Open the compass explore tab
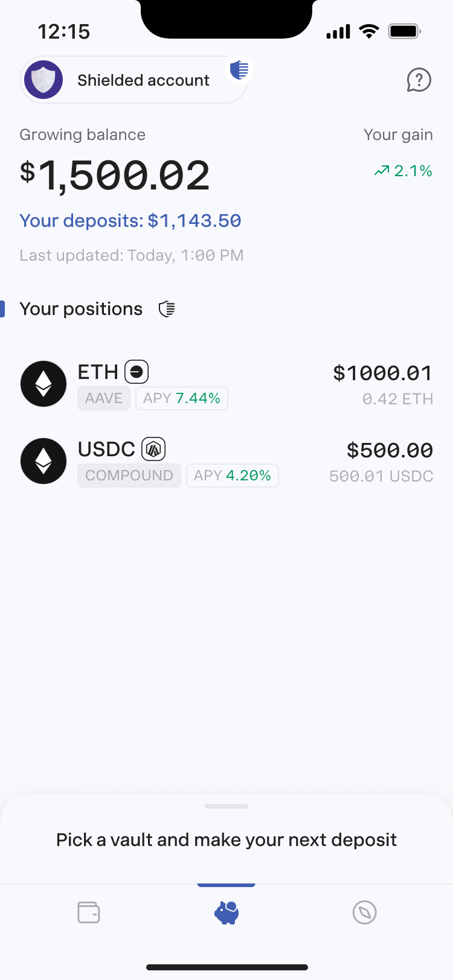Viewport: 453px width, 980px height. coord(364,912)
